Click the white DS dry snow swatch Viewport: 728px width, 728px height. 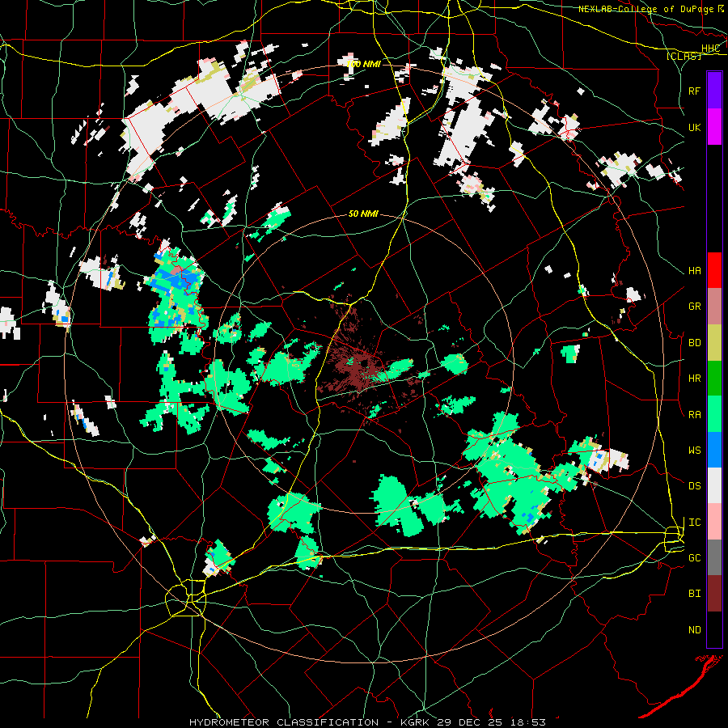coord(714,485)
